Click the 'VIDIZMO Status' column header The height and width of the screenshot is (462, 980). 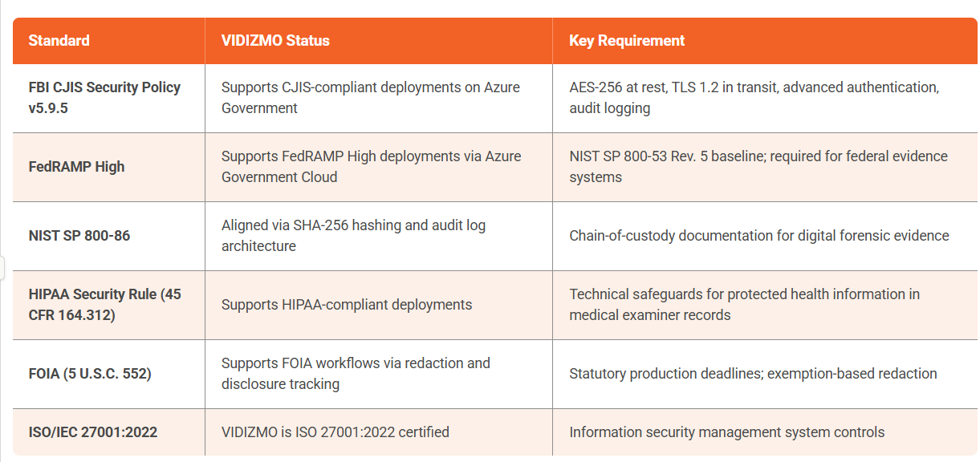(379, 40)
